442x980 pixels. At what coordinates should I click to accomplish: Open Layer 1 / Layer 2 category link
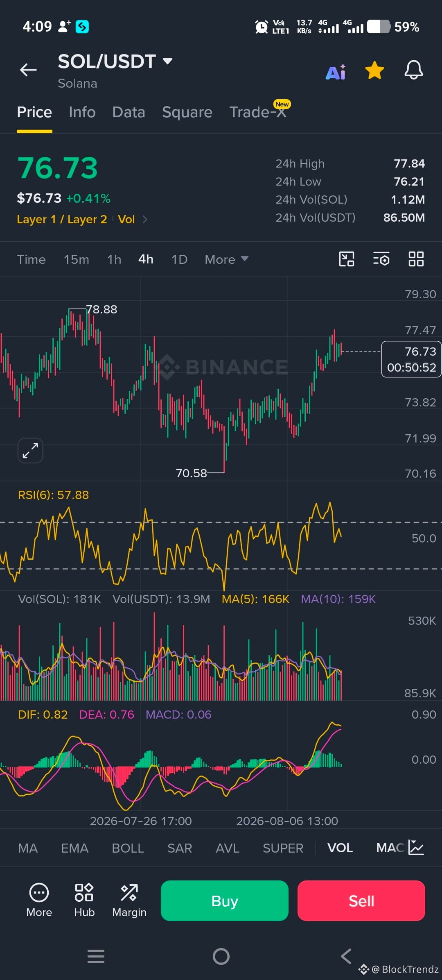pos(62,220)
